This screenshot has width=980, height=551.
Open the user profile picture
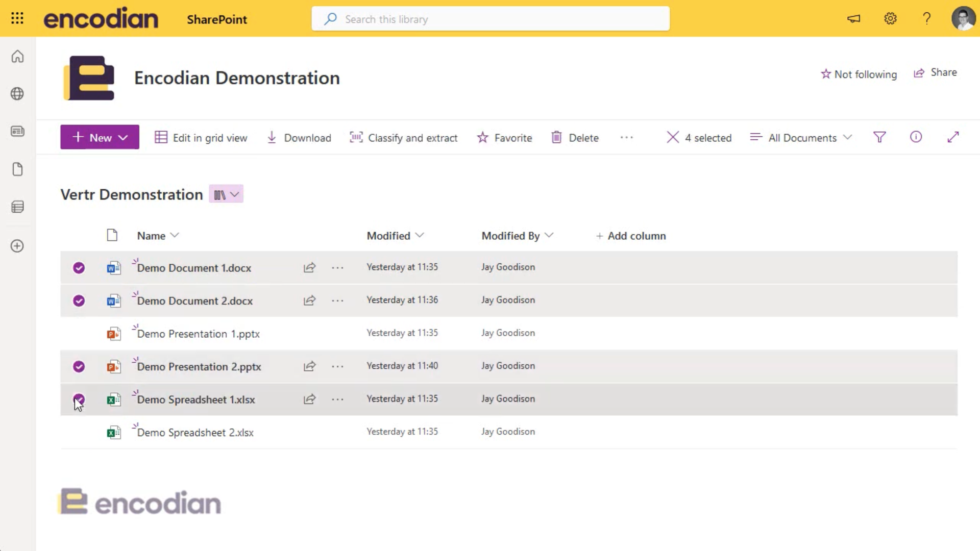pos(963,19)
